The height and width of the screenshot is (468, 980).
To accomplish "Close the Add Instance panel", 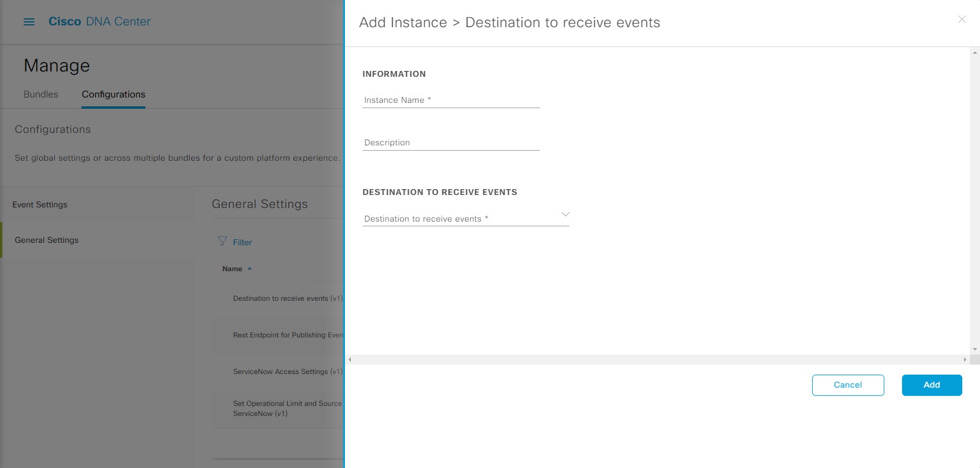I will 962,19.
